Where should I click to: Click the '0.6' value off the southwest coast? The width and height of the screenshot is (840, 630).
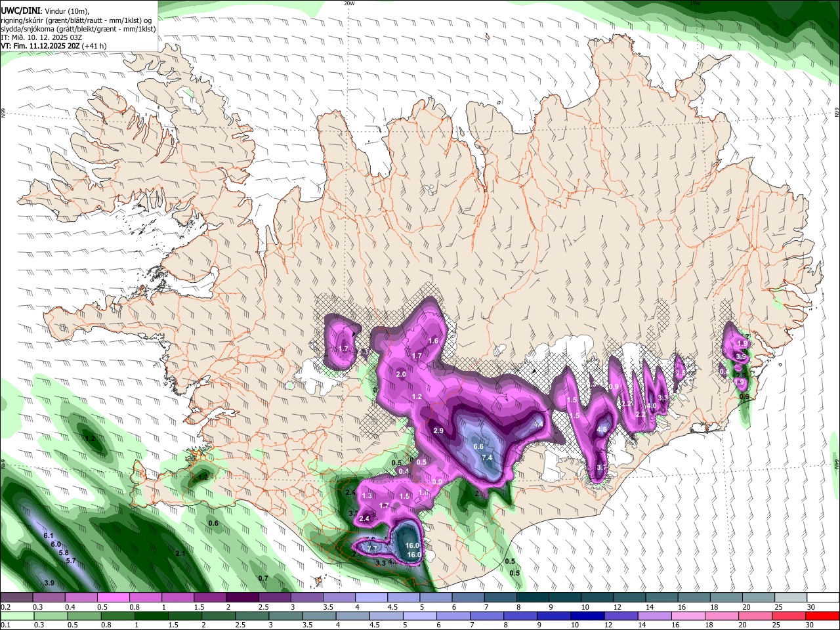pyautogui.click(x=213, y=523)
